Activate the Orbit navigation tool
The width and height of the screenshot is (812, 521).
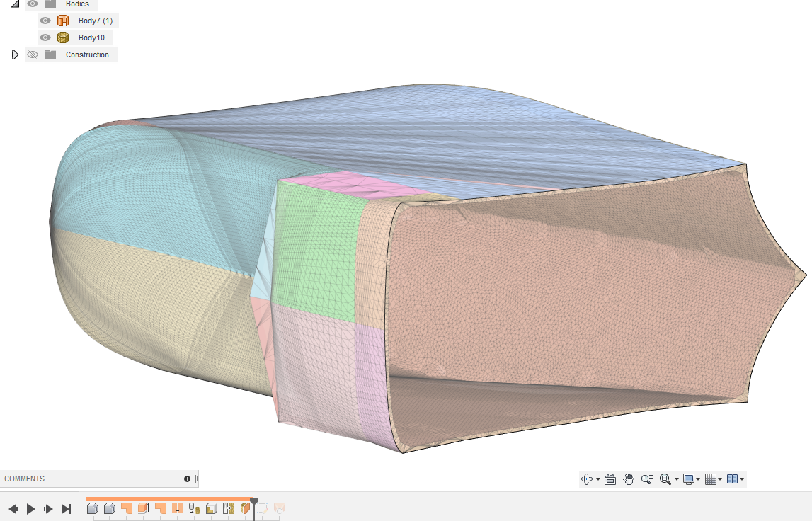click(x=587, y=479)
